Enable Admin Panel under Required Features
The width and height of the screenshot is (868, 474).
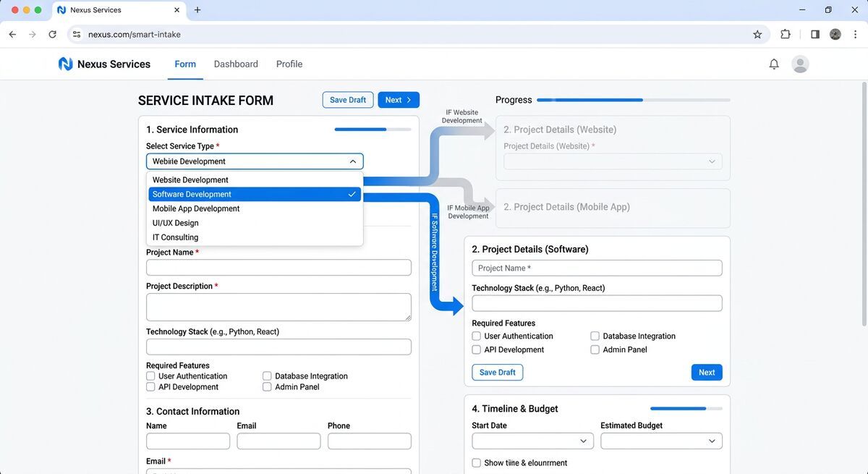[267, 386]
